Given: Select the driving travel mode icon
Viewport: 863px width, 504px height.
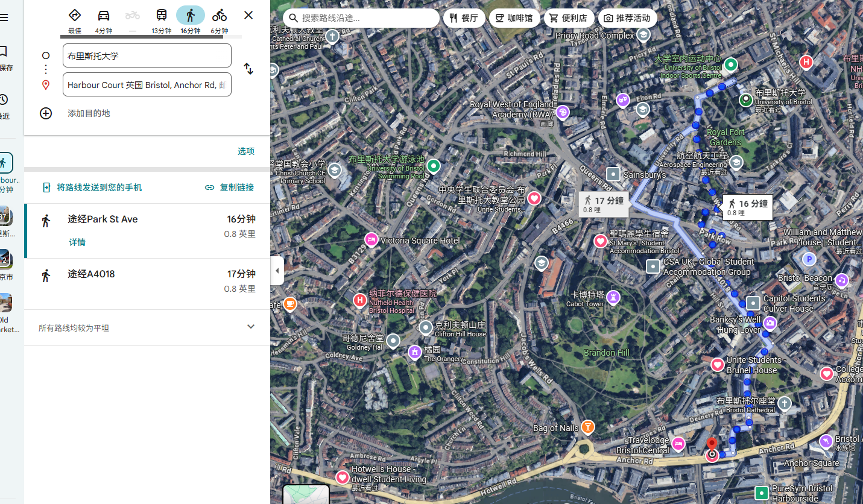Looking at the screenshot, I should pyautogui.click(x=104, y=16).
